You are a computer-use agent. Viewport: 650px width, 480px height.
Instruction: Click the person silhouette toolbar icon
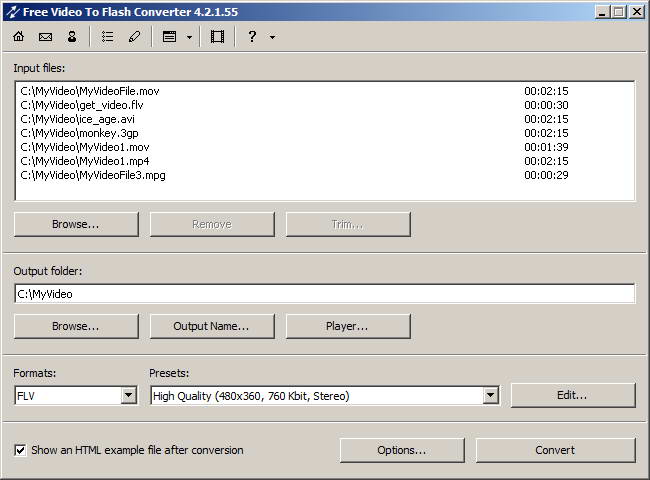(71, 37)
